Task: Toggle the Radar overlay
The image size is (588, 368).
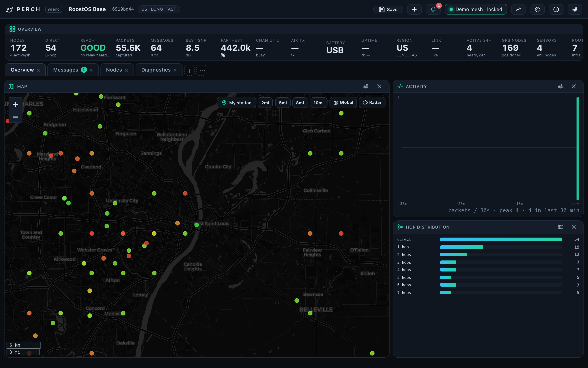Action: [372, 103]
